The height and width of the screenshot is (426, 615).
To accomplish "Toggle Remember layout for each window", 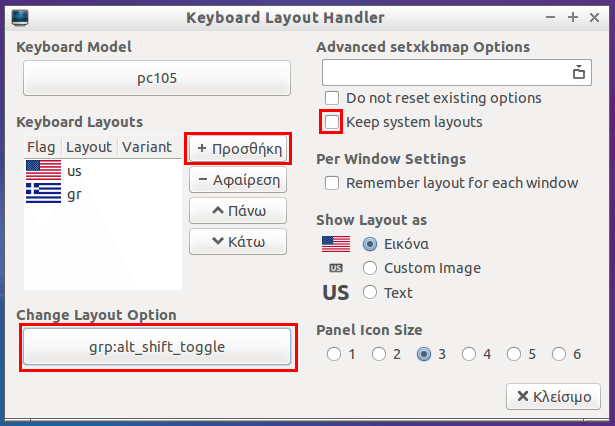I will [332, 183].
